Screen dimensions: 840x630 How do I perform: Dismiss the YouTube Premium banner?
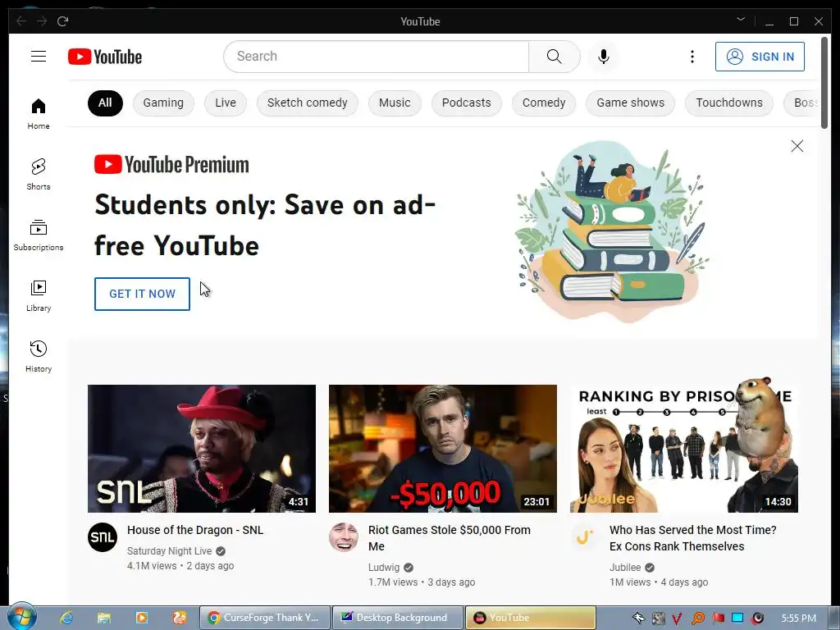797,146
